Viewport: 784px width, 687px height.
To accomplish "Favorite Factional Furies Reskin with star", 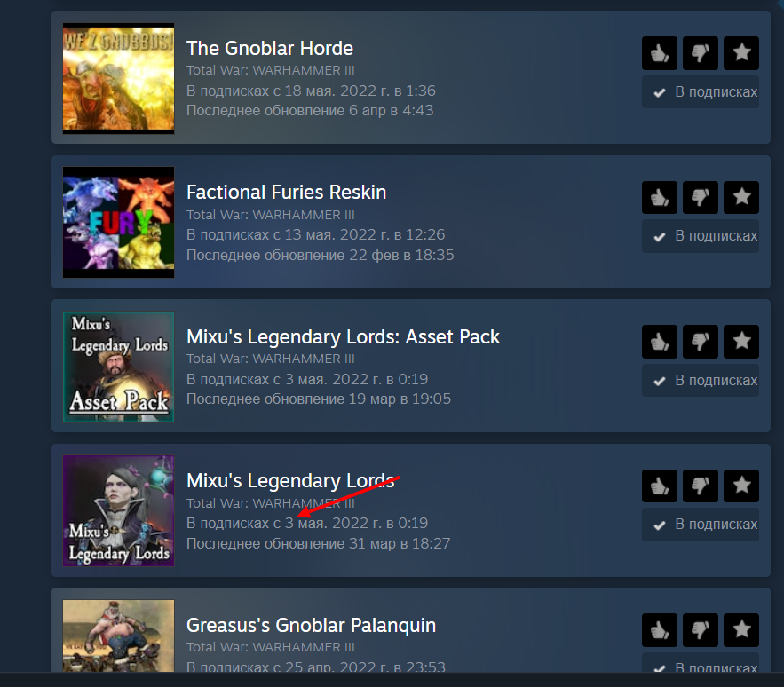I will pyautogui.click(x=741, y=198).
